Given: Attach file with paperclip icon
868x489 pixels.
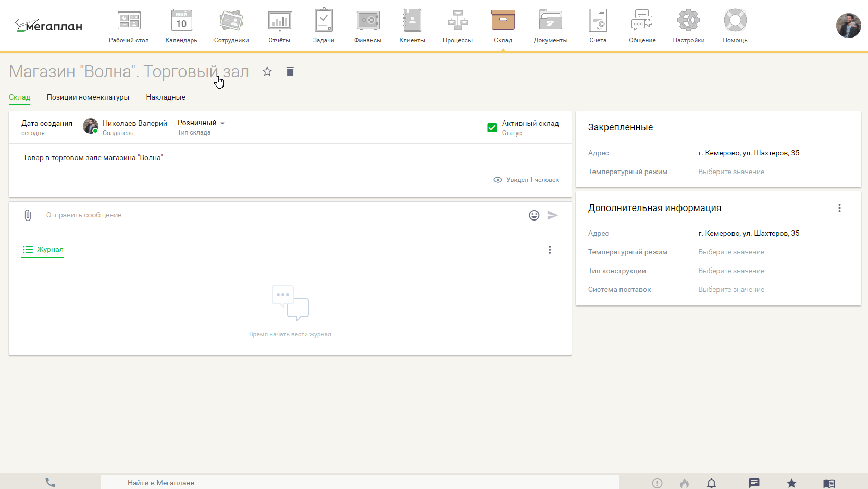Looking at the screenshot, I should point(28,215).
